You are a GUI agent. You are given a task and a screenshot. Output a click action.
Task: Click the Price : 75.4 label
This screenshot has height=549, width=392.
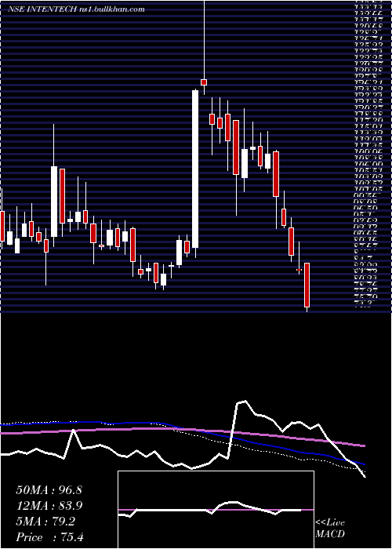50,537
